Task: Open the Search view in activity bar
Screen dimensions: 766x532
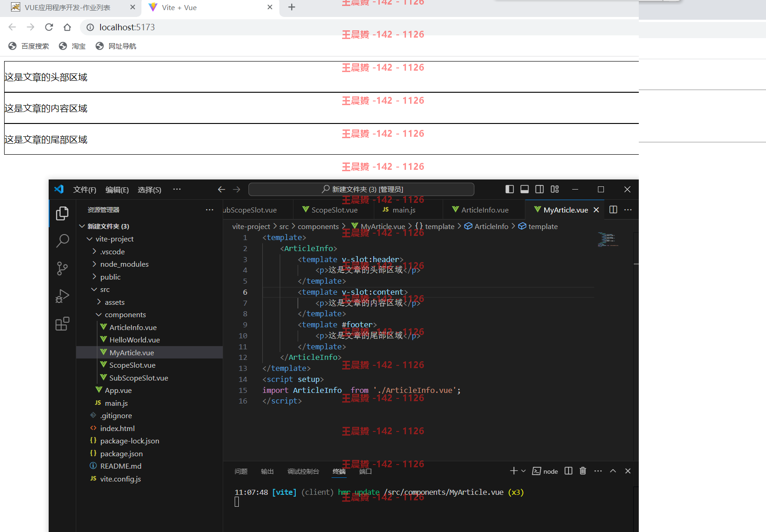Action: point(62,241)
